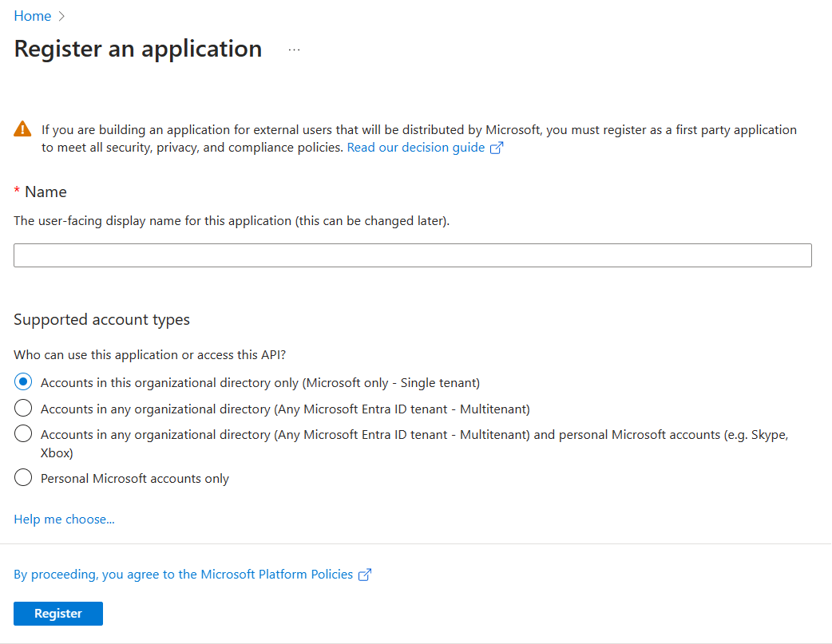
Task: Select Personal Microsoft accounts only
Action: pyautogui.click(x=23, y=477)
